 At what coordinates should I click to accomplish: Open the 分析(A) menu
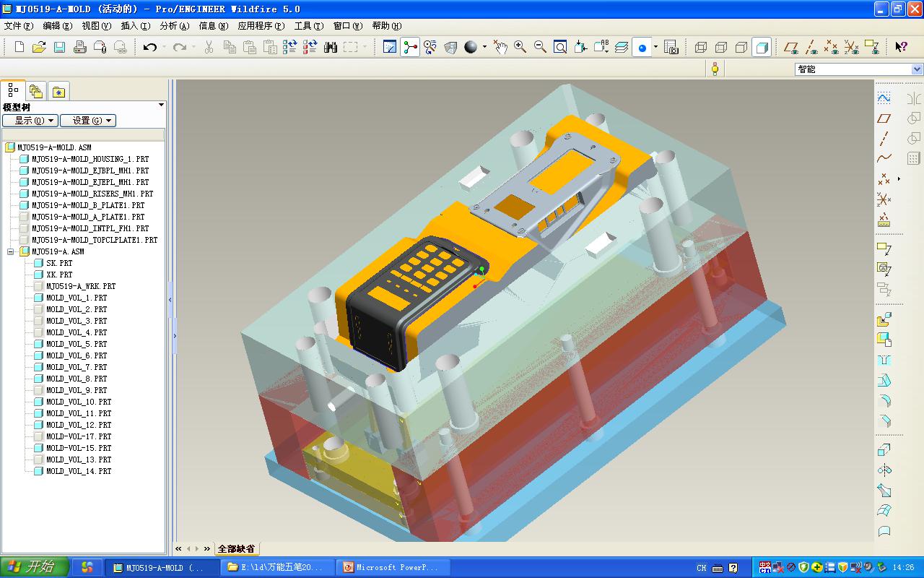click(x=174, y=26)
